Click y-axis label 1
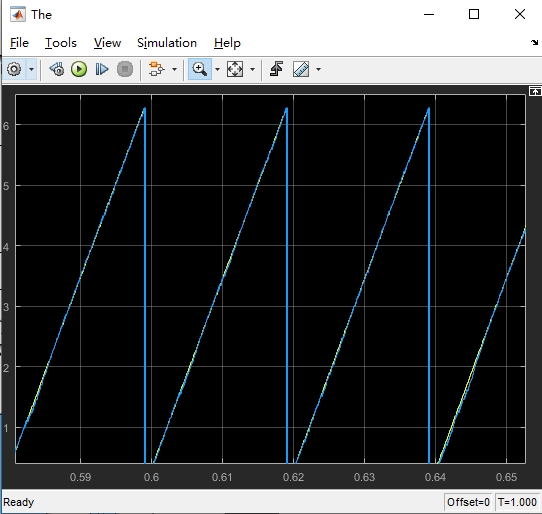The width and height of the screenshot is (542, 514). (x=6, y=428)
